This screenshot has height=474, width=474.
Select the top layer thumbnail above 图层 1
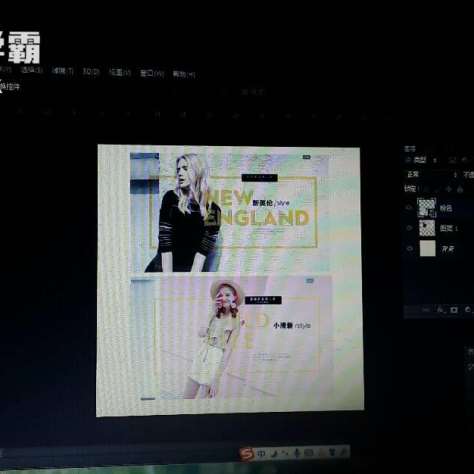(x=427, y=207)
